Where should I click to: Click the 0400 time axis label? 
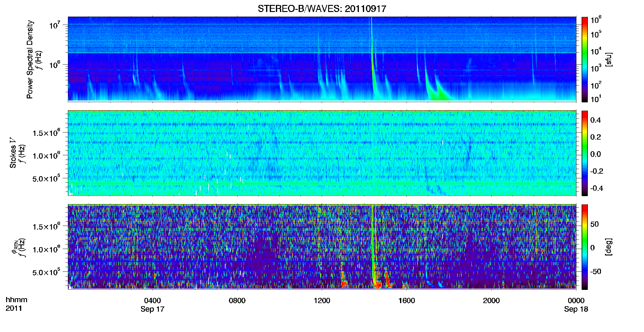[x=152, y=300]
